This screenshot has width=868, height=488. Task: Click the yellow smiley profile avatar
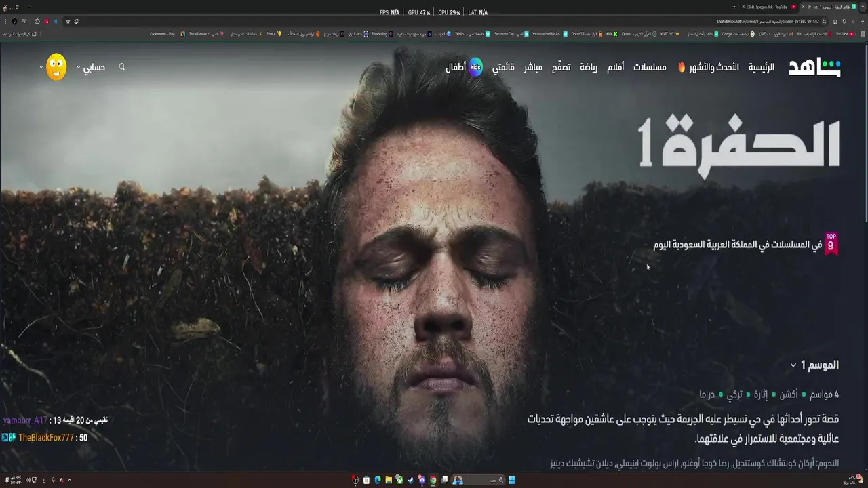pyautogui.click(x=56, y=66)
